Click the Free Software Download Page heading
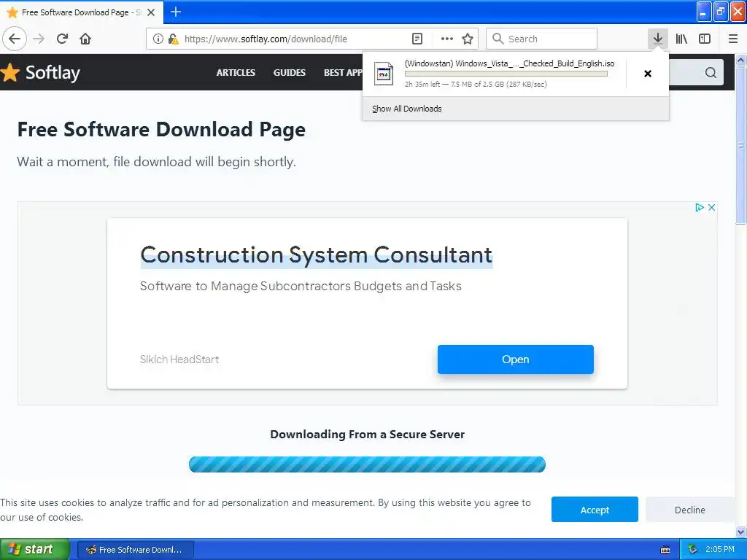 point(161,130)
